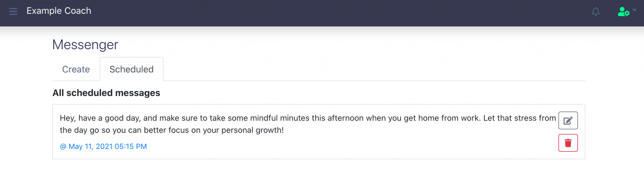Open the account menu arrow in the header

coord(635,10)
